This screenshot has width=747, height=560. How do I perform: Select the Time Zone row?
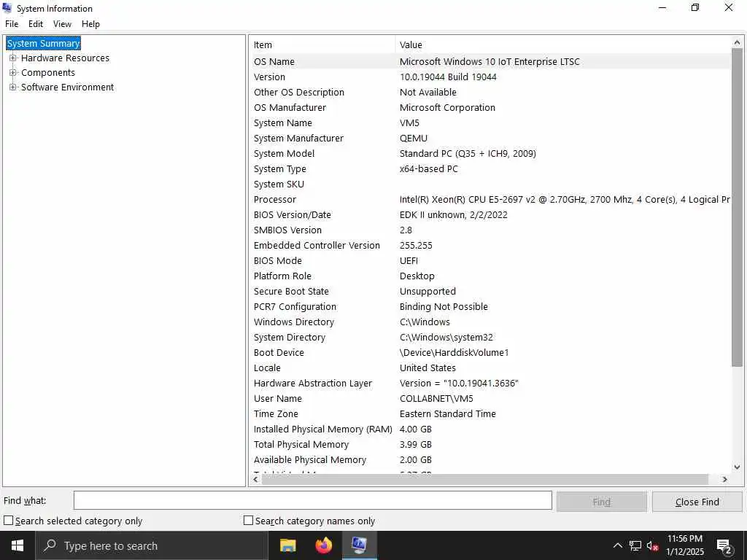pos(490,413)
